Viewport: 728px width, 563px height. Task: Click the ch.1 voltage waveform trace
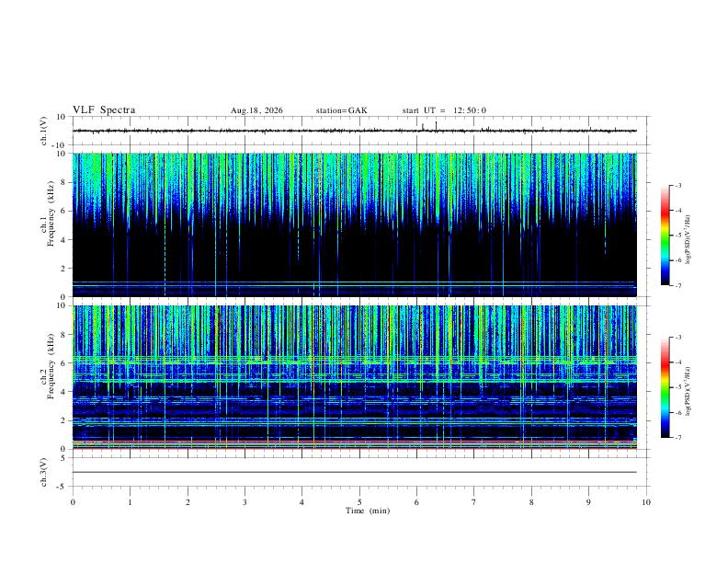point(355,131)
